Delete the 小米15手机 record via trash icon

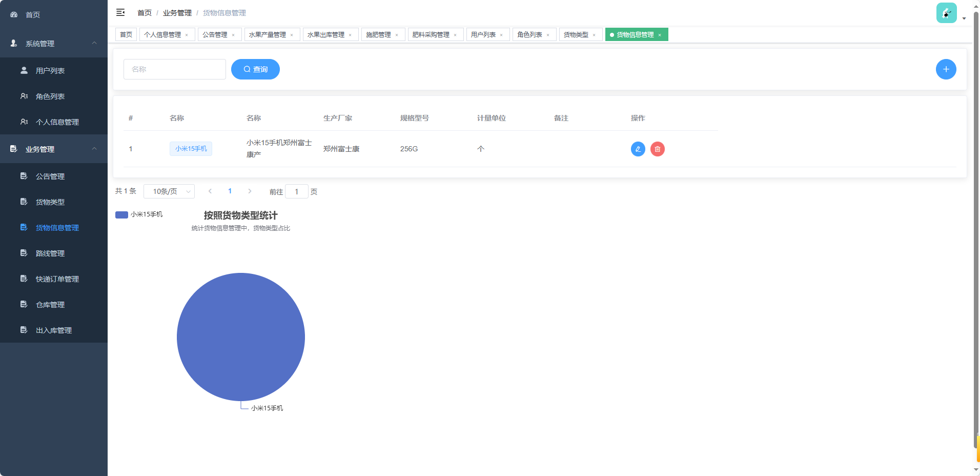[x=658, y=149]
